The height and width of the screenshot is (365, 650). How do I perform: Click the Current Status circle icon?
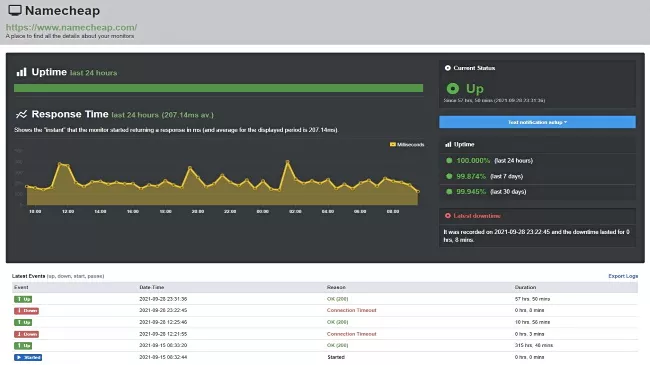point(448,68)
